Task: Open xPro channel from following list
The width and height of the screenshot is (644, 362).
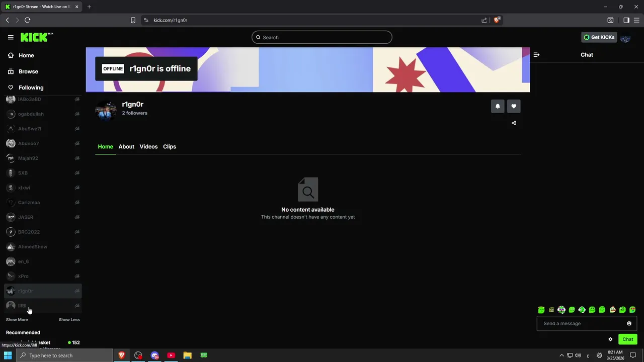Action: (43, 276)
